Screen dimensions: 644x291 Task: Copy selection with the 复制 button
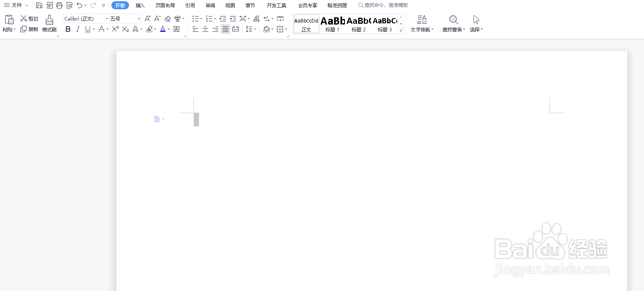tap(29, 29)
